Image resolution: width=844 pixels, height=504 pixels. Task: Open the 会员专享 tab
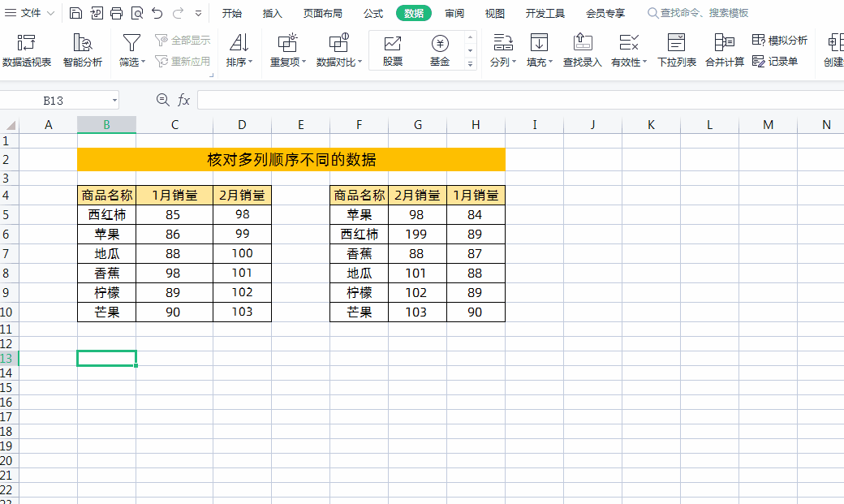point(605,13)
